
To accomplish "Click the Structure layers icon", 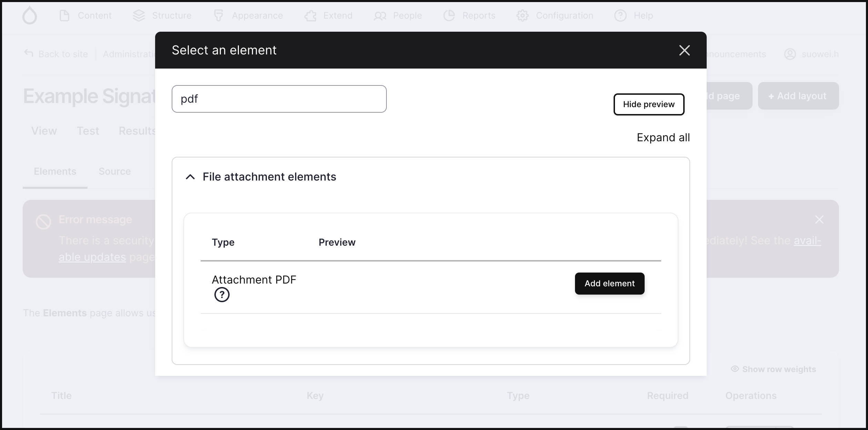I will [139, 16].
